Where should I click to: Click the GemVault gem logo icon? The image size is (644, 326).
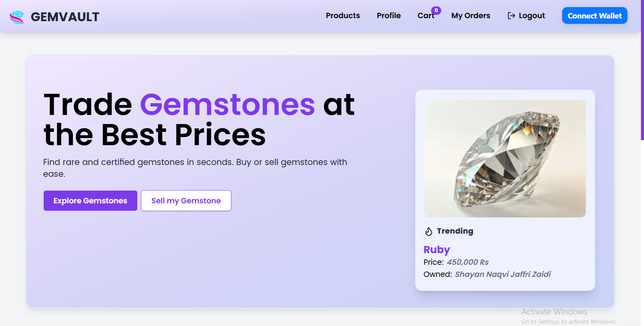pyautogui.click(x=17, y=17)
